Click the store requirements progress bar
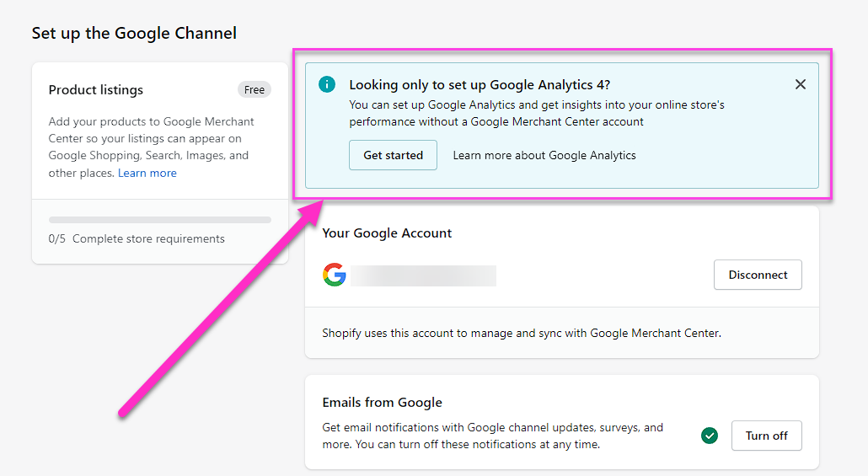Screen dimensions: 868x476 click(160, 220)
